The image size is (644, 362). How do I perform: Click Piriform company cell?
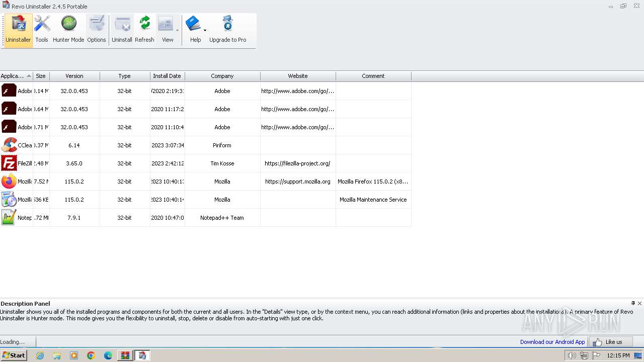tap(222, 145)
